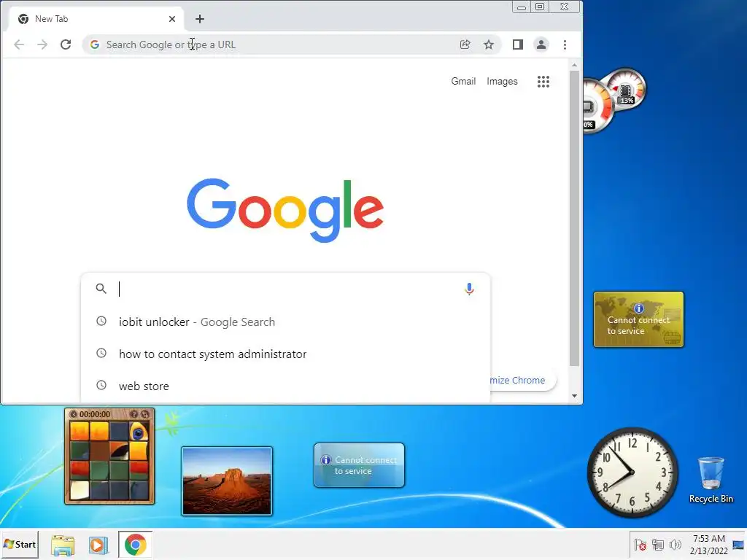
Task: Click the share page icon in address bar
Action: pos(465,44)
